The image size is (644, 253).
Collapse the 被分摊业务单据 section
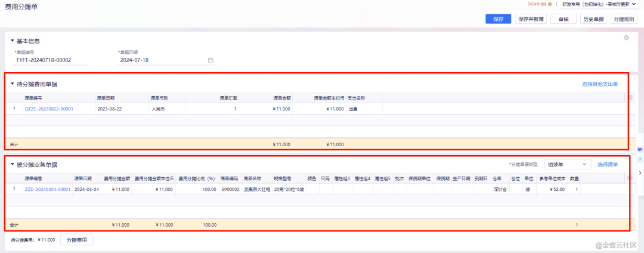click(12, 164)
